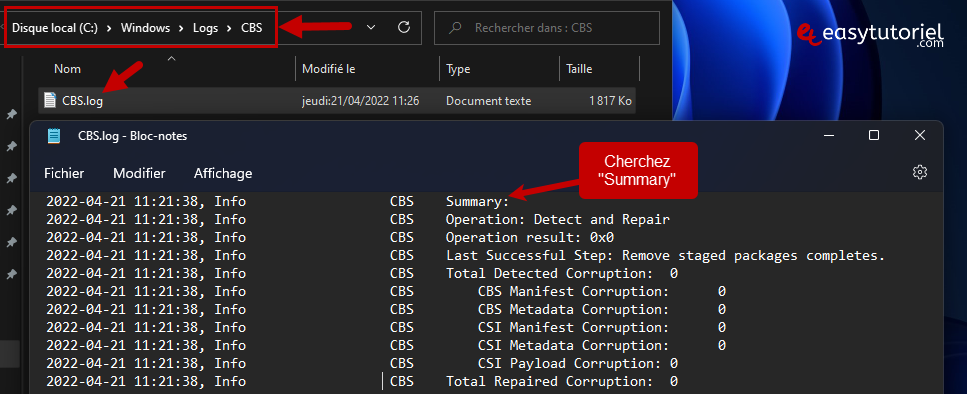Click the 'Last Successful Step' log line
The height and width of the screenshot is (394, 967).
click(x=665, y=255)
